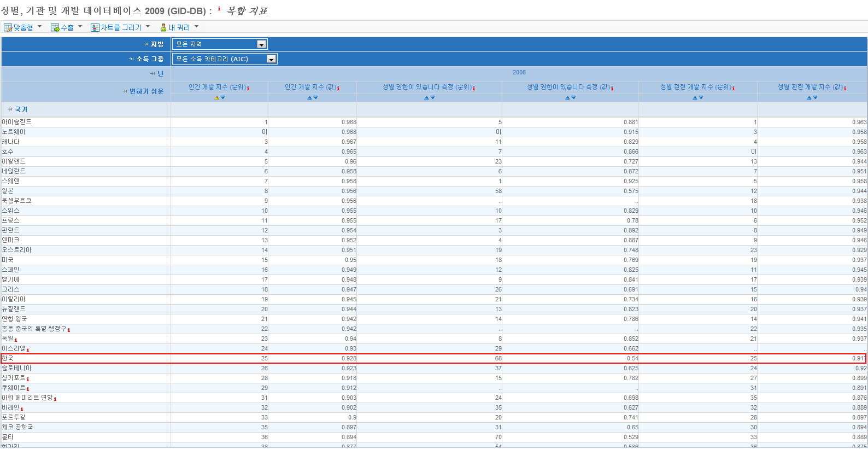Select the 노르웨이 row name
This screenshot has width=868, height=449.
tap(14, 132)
